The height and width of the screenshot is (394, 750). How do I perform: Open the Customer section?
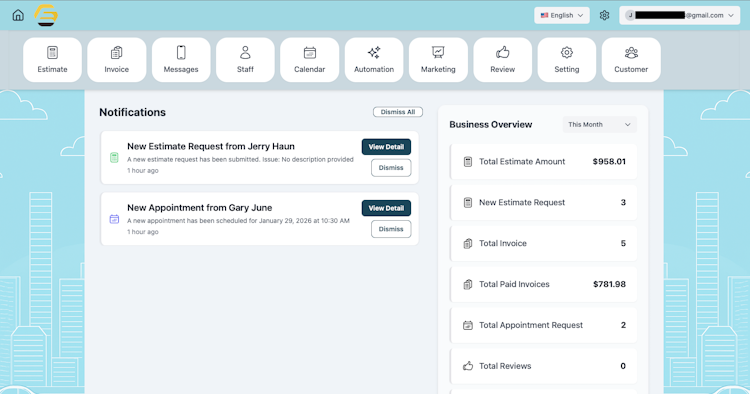[631, 60]
